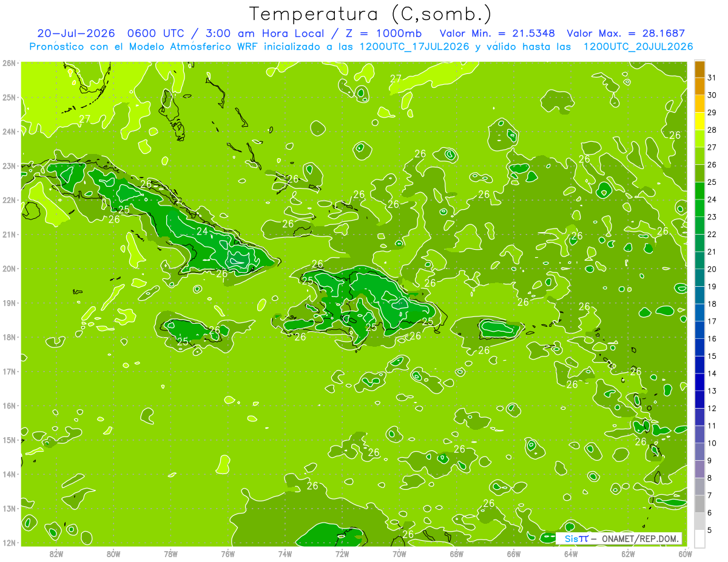Click the '18N' latitude axis label

tap(10, 337)
